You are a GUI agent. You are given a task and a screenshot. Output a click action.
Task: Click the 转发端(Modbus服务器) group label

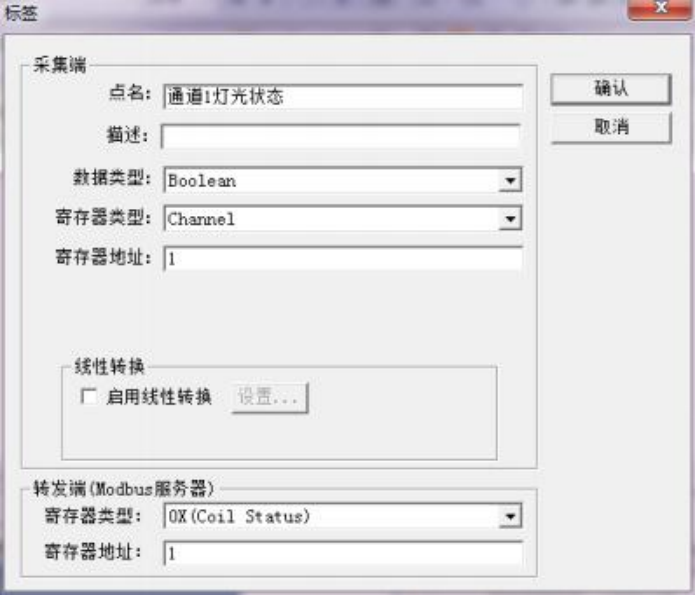pyautogui.click(x=124, y=489)
